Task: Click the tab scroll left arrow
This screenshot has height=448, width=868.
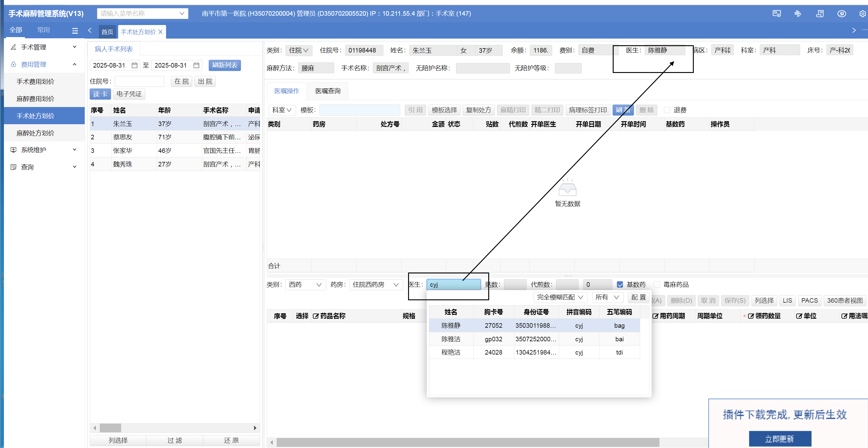Action: (x=90, y=31)
